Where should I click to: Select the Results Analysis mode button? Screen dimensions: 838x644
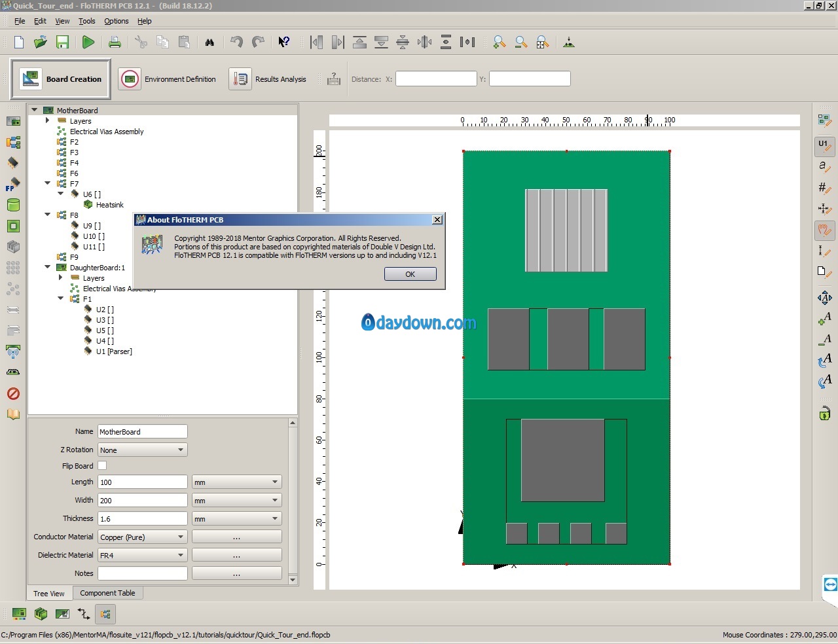268,79
